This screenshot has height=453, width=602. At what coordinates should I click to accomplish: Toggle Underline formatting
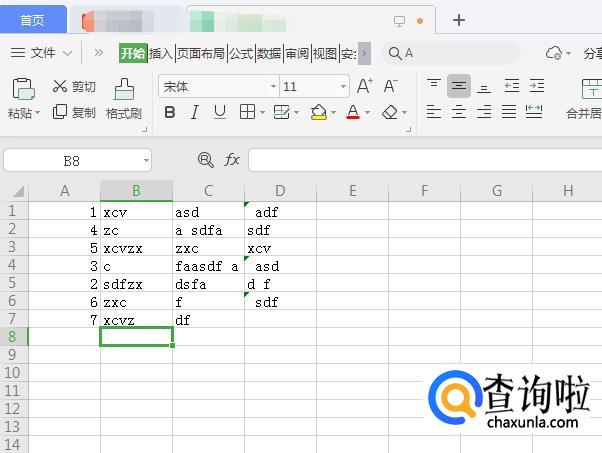[x=220, y=112]
